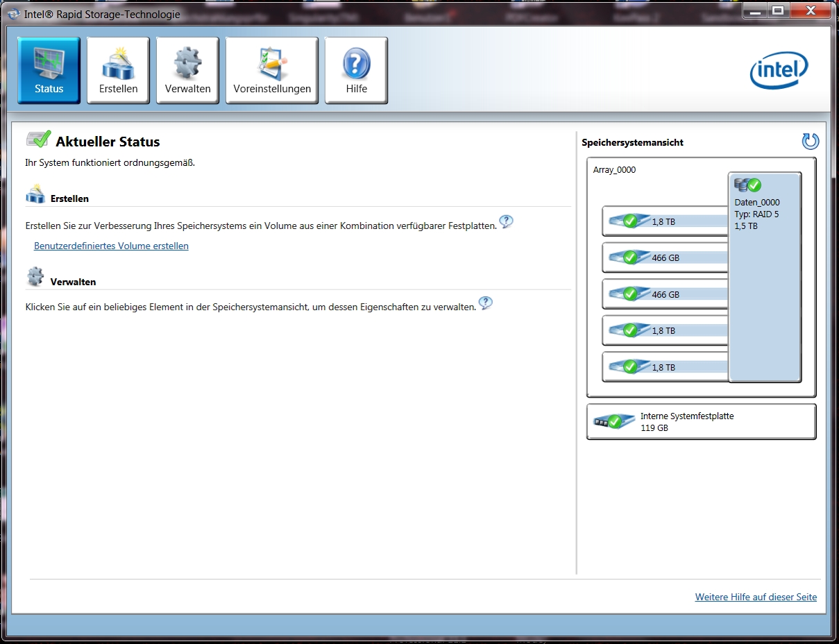Open the Status tab
Image resolution: width=839 pixels, height=644 pixels.
tap(49, 70)
